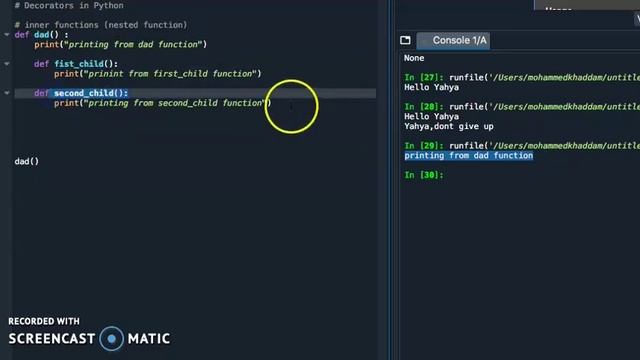This screenshot has height=360, width=640.
Task: Click 'Hello Yahya' output under In [27]
Action: pyautogui.click(x=431, y=87)
